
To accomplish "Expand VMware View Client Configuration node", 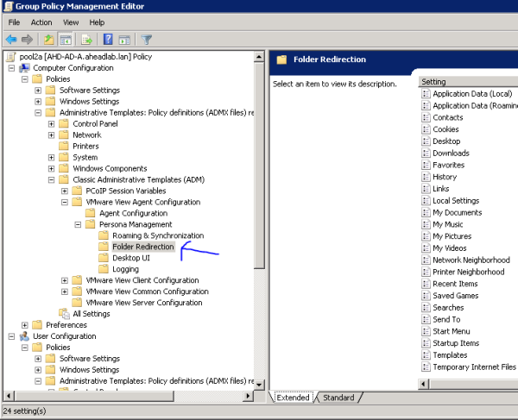I will (x=66, y=280).
